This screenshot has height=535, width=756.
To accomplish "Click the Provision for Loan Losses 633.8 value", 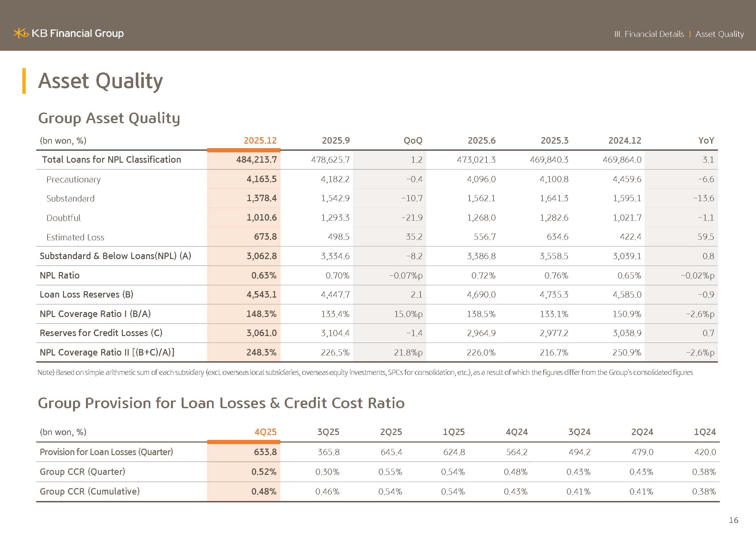I will tap(265, 452).
